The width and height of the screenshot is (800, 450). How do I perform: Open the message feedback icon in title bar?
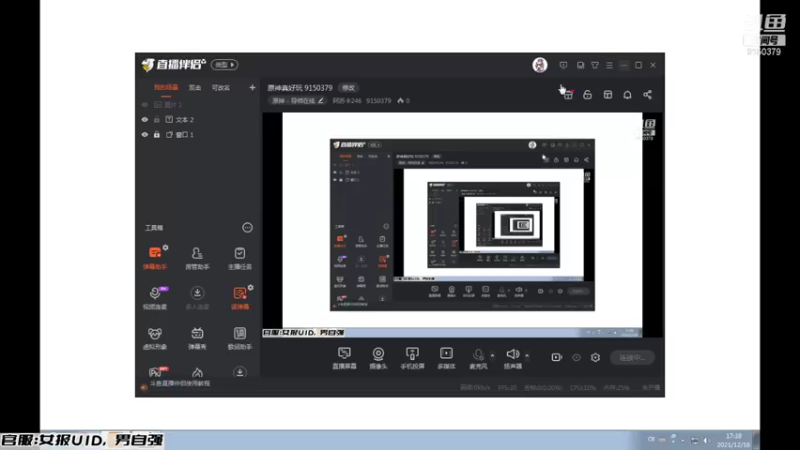[563, 65]
